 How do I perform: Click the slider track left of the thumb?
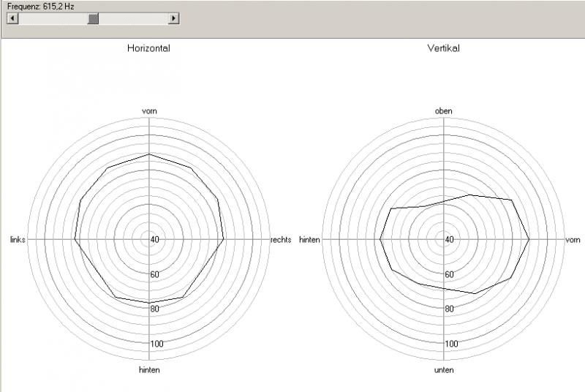[x=51, y=18]
